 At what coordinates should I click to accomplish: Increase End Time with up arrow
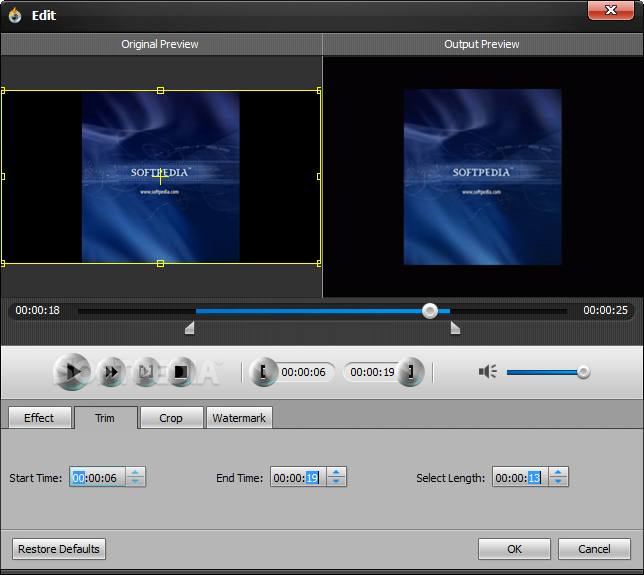tap(336, 472)
